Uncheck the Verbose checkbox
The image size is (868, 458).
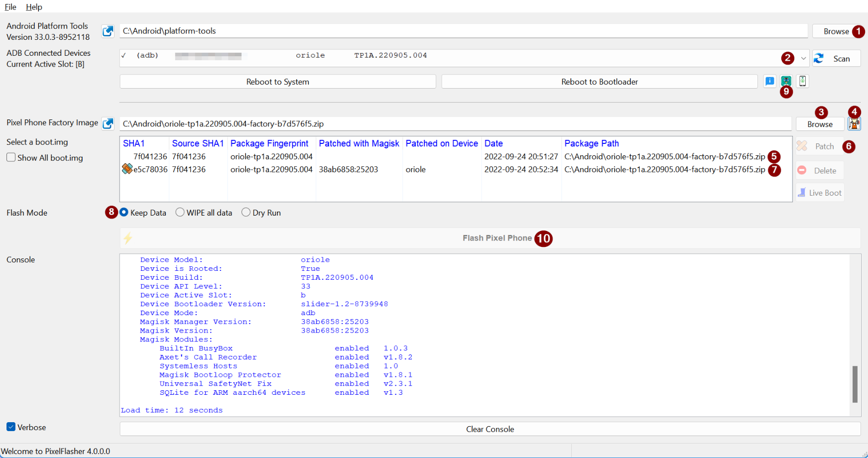[11, 427]
